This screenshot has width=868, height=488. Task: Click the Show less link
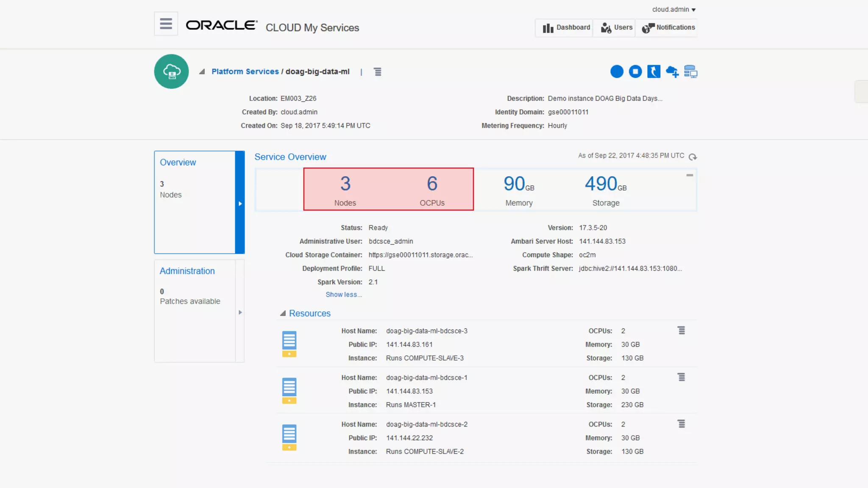pyautogui.click(x=344, y=294)
